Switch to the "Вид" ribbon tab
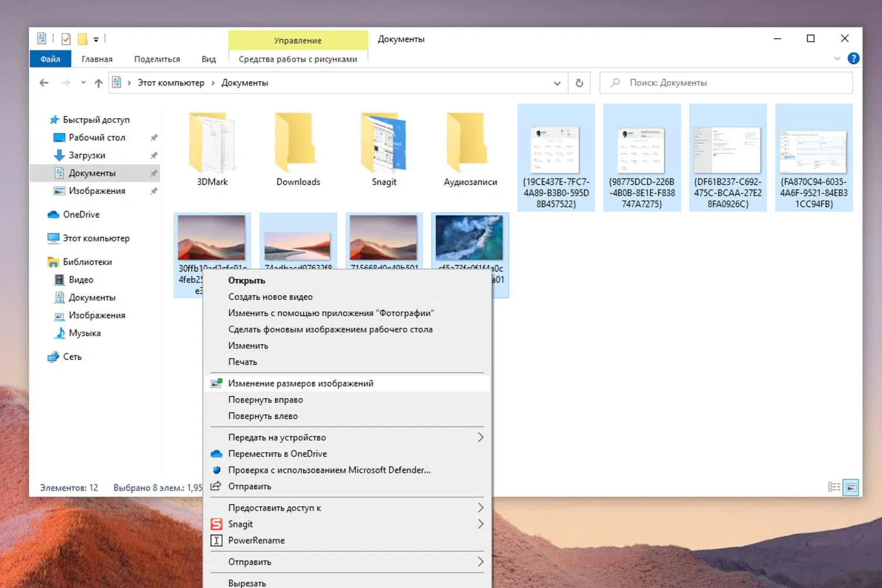 point(209,58)
